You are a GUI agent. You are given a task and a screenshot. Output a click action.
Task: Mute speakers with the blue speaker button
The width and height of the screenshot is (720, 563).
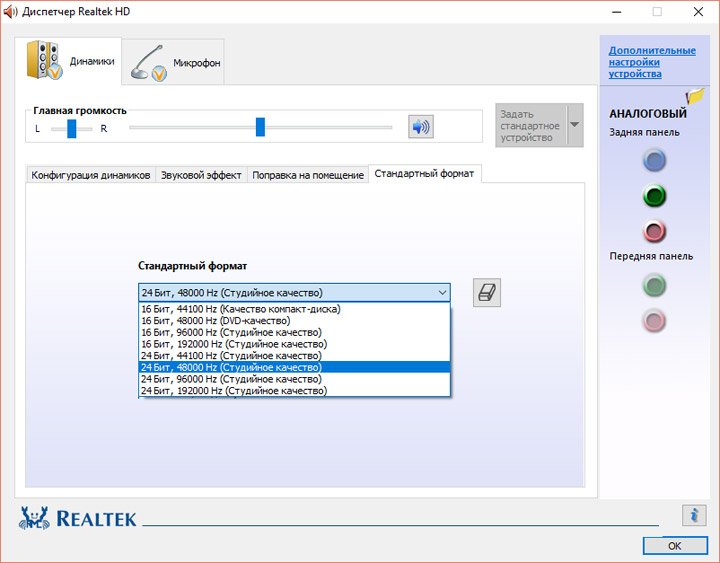(421, 127)
